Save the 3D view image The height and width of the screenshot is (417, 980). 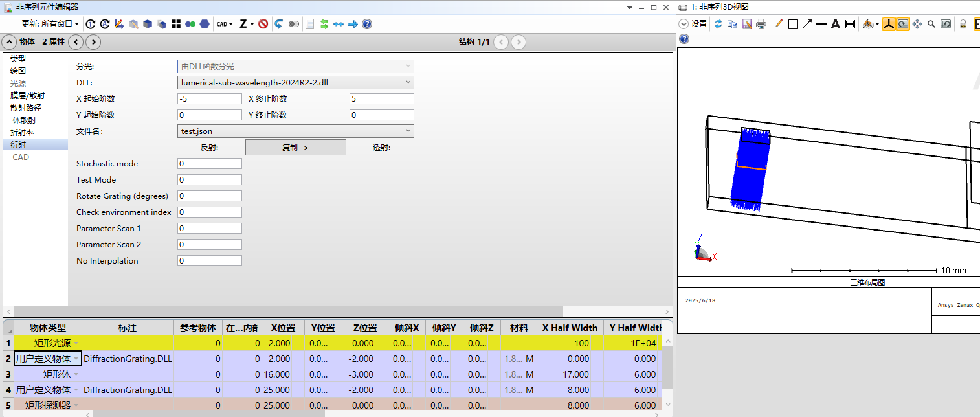pyautogui.click(x=746, y=24)
